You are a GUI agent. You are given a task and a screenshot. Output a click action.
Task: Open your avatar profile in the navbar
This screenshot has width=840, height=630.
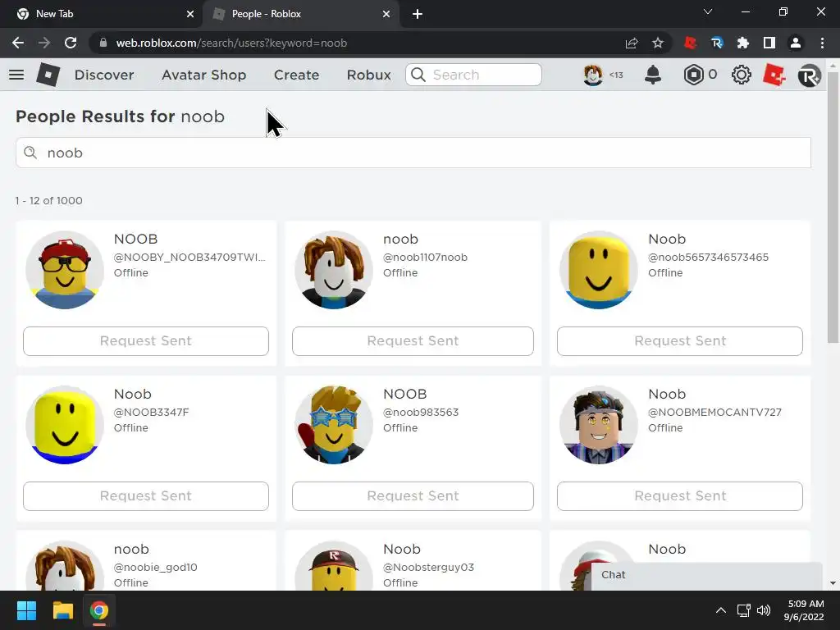point(593,75)
